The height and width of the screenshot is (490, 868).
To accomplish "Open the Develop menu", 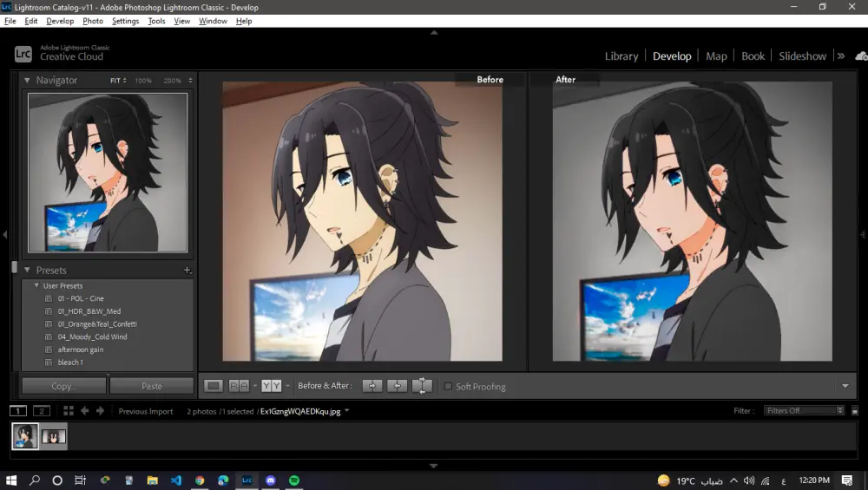I will pos(60,21).
